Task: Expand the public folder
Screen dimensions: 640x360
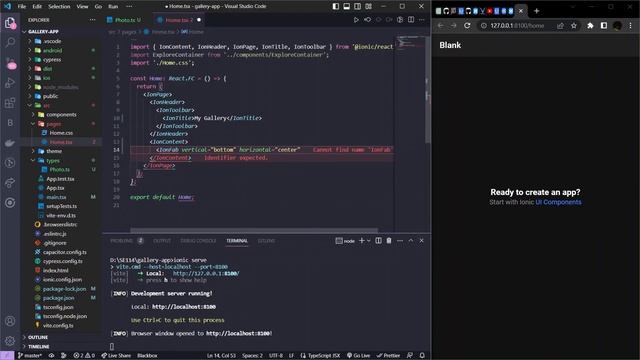Action: (50, 96)
